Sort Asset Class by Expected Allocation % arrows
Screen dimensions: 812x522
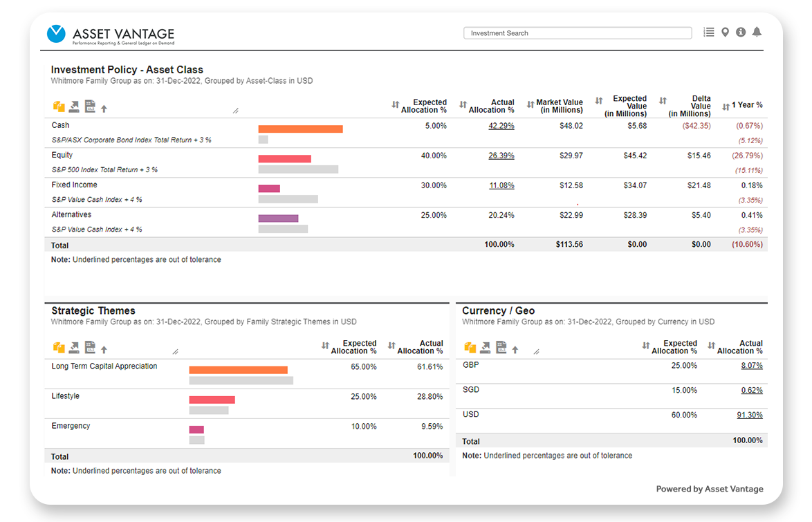[x=395, y=105]
